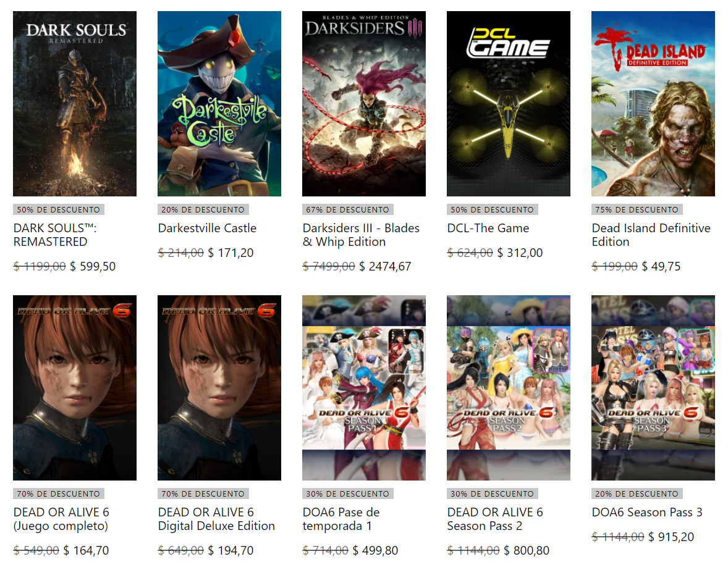
Task: Click the DARK SOULS™: REMASTERED title link
Action: click(x=55, y=235)
